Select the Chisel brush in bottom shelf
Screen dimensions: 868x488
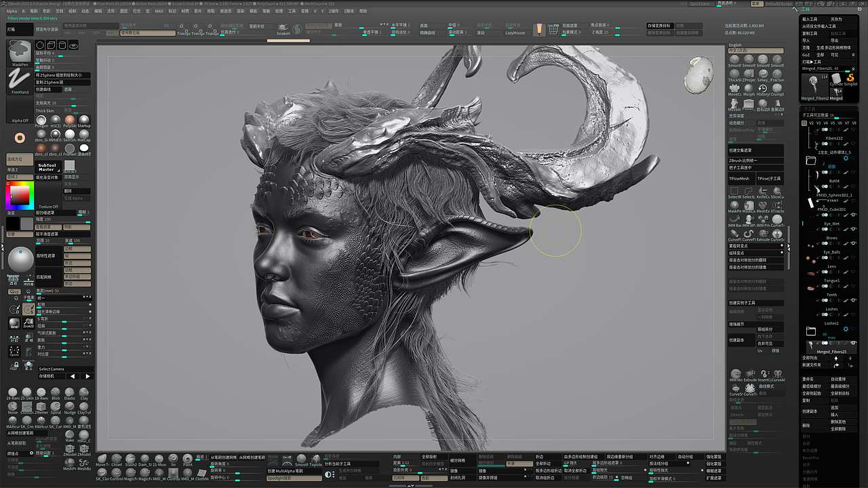[117, 460]
